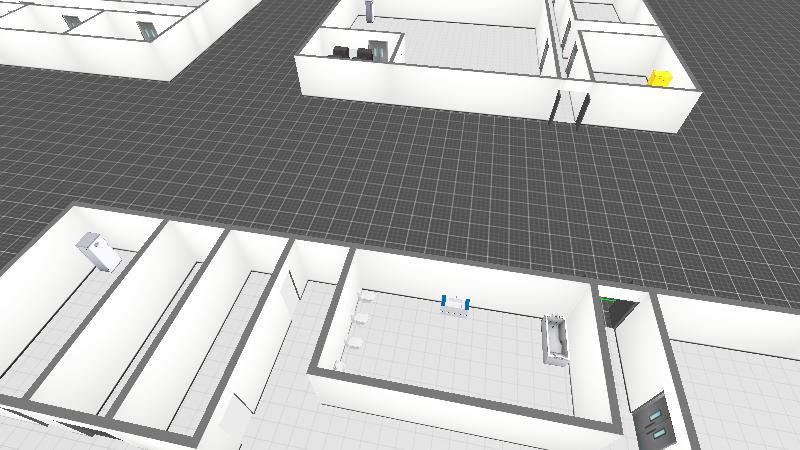Select the blue-sided table in the central room
800x450 pixels.
456,304
